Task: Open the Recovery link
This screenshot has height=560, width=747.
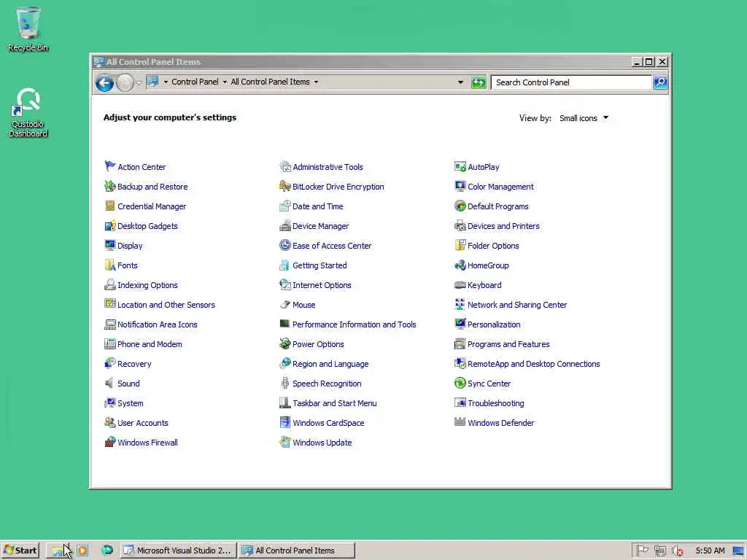Action: tap(134, 364)
